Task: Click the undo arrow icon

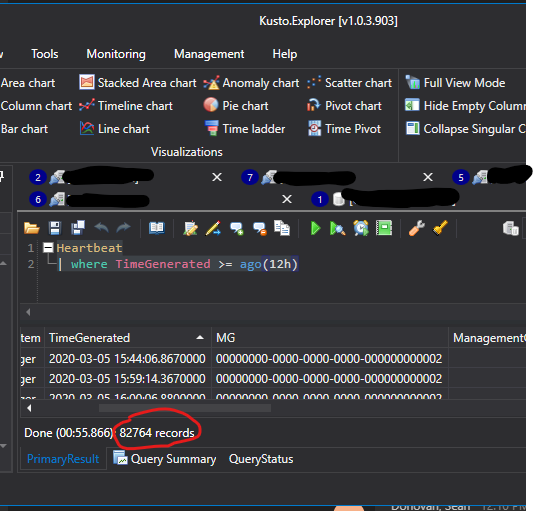Action: [x=101, y=228]
